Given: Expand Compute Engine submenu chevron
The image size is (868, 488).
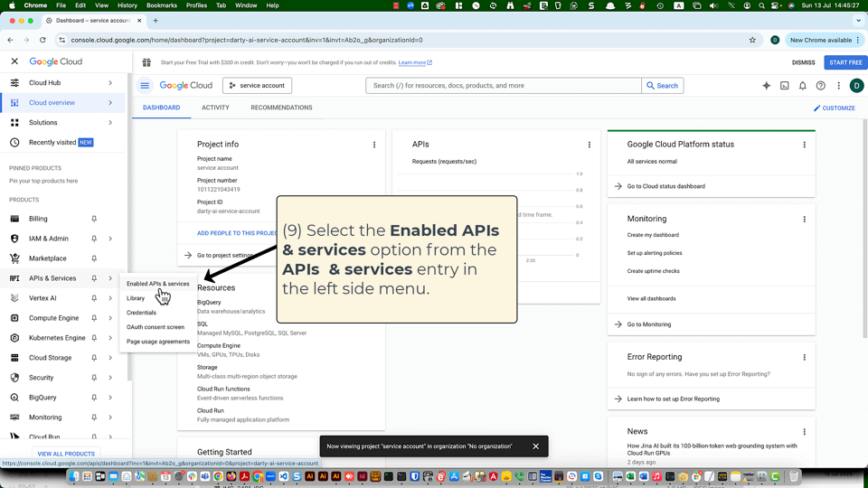Looking at the screenshot, I should pyautogui.click(x=110, y=319).
